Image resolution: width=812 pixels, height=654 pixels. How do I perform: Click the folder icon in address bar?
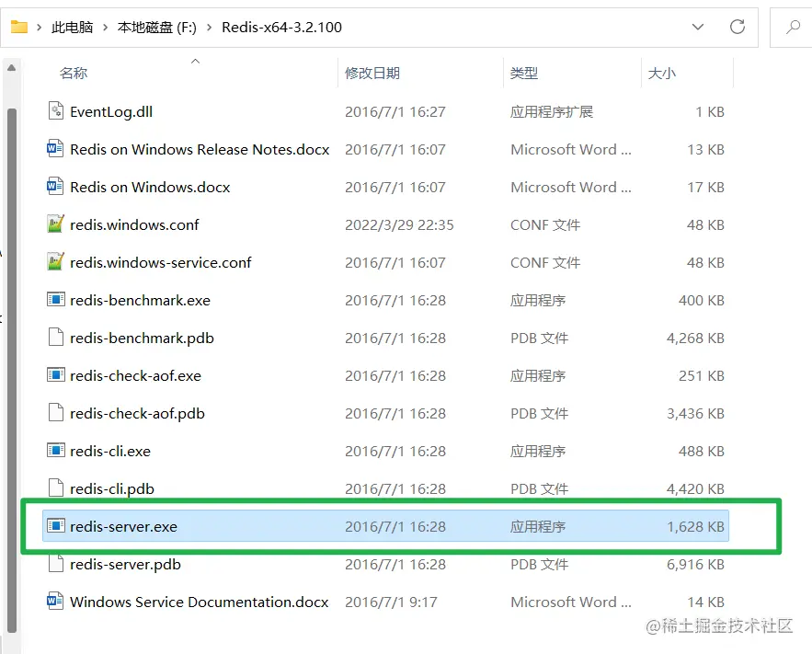(x=19, y=27)
